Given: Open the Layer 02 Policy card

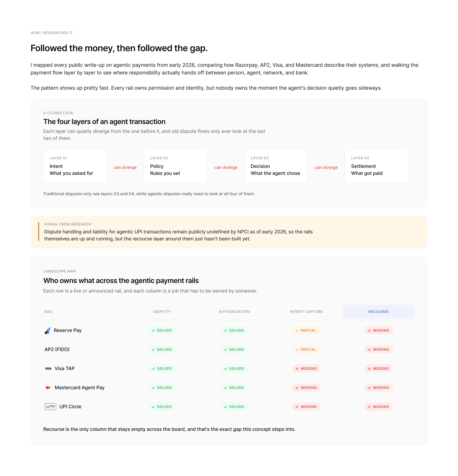Looking at the screenshot, I should (175, 166).
